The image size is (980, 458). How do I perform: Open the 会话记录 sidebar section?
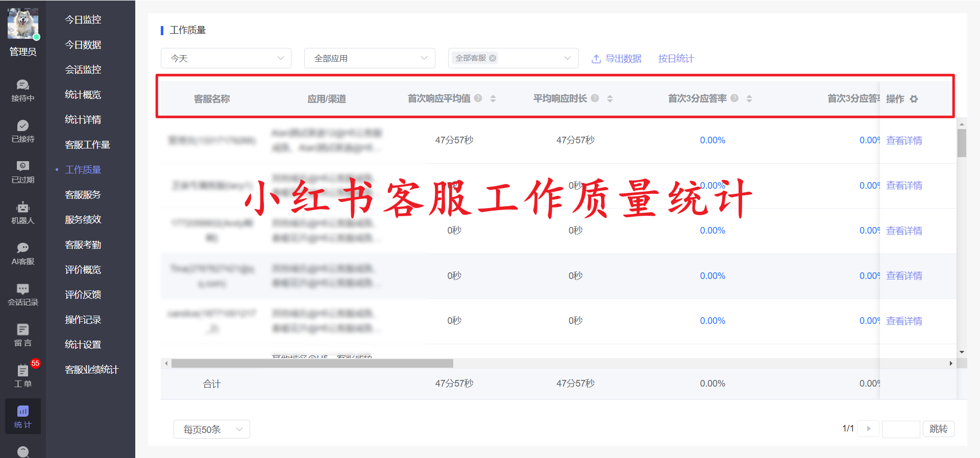tap(23, 295)
